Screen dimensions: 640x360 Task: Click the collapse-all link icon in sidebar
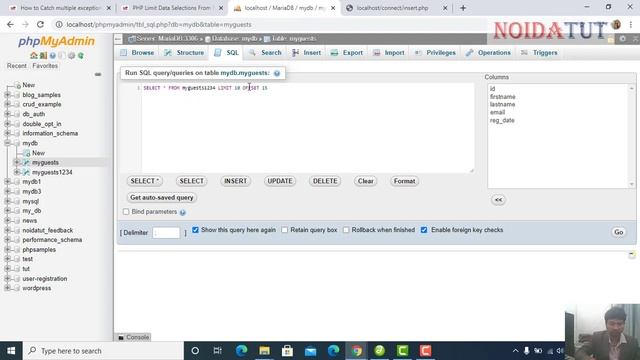98,74
